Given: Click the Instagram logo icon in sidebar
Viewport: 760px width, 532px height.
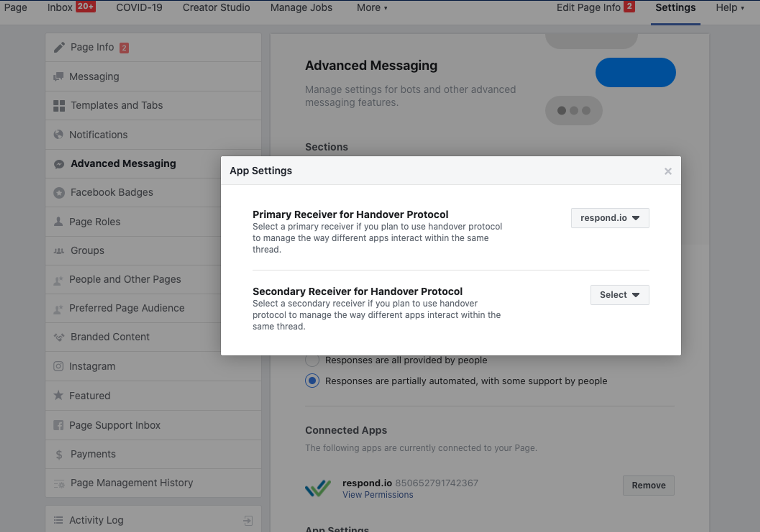Looking at the screenshot, I should pyautogui.click(x=58, y=366).
